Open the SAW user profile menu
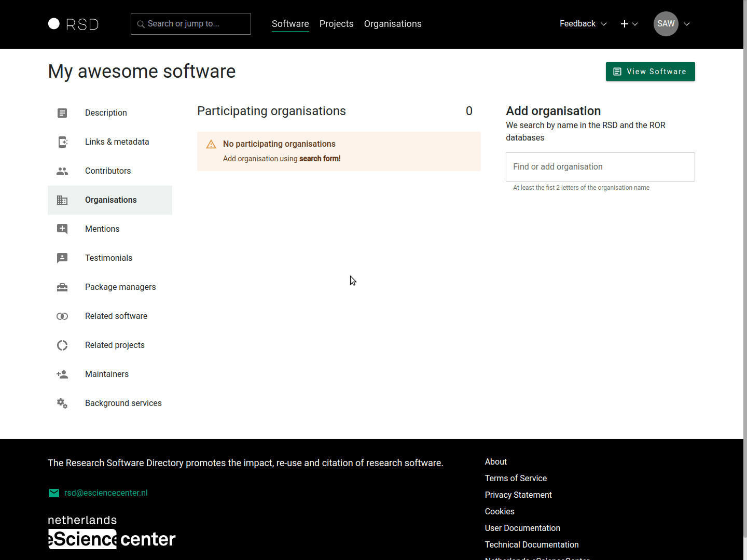This screenshot has height=560, width=747. tap(671, 24)
